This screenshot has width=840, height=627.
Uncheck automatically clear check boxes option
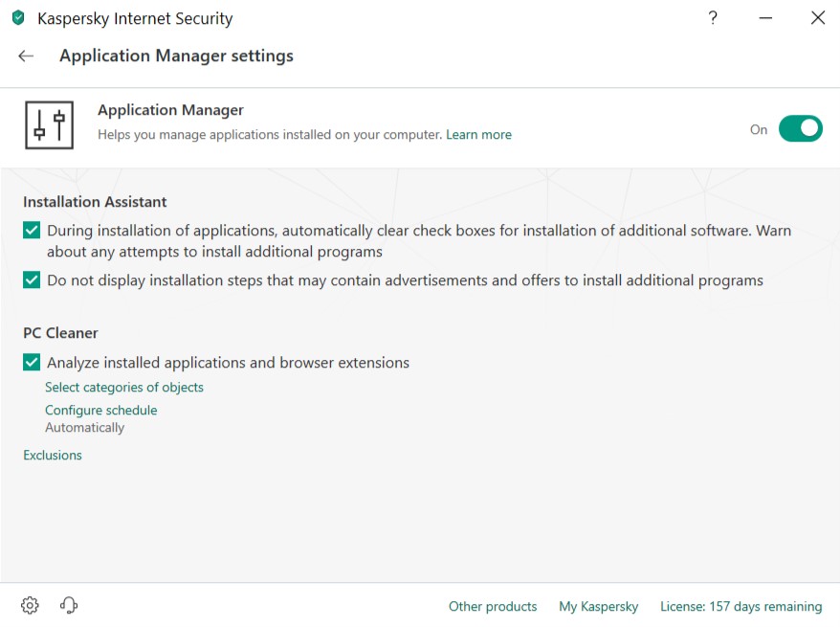[x=32, y=231]
